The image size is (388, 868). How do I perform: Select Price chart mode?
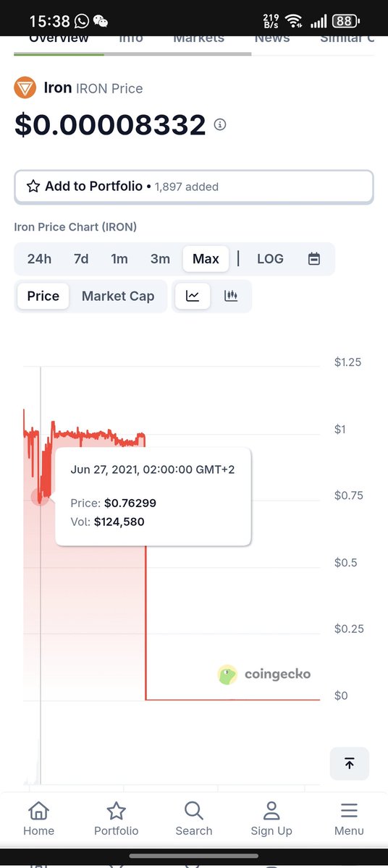click(x=43, y=296)
